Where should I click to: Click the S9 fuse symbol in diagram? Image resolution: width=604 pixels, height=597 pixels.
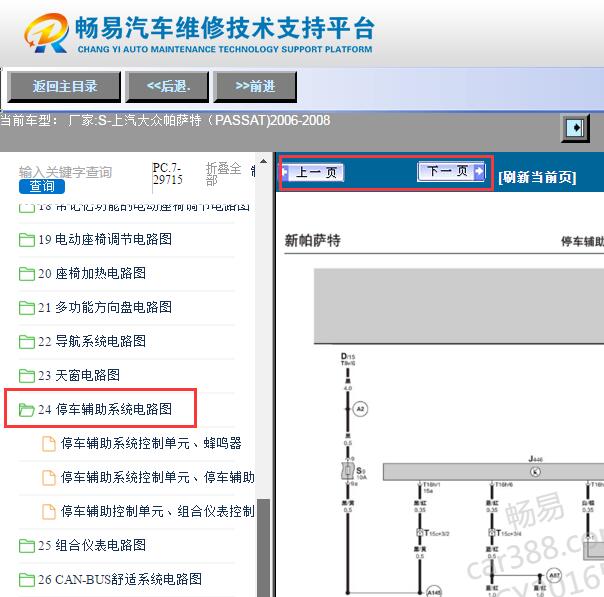(x=348, y=471)
